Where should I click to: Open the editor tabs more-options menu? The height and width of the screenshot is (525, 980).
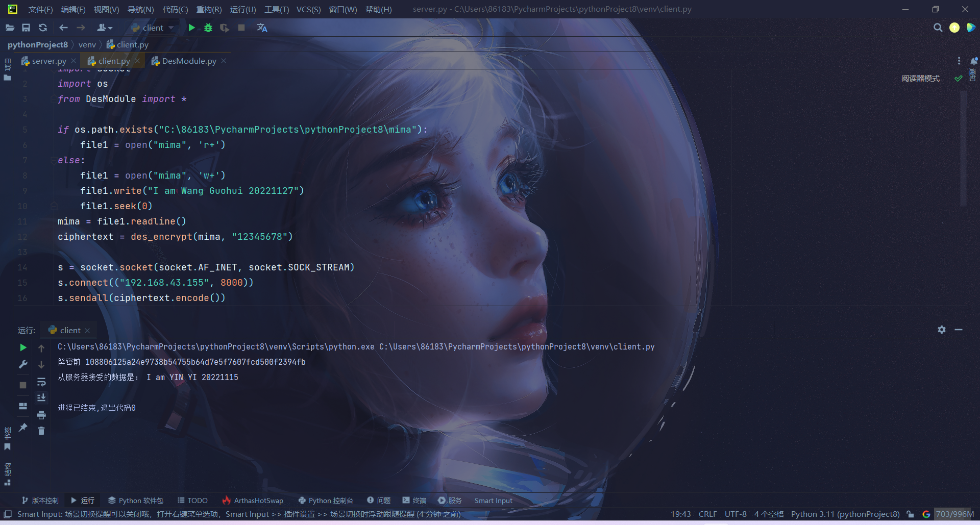pos(959,61)
